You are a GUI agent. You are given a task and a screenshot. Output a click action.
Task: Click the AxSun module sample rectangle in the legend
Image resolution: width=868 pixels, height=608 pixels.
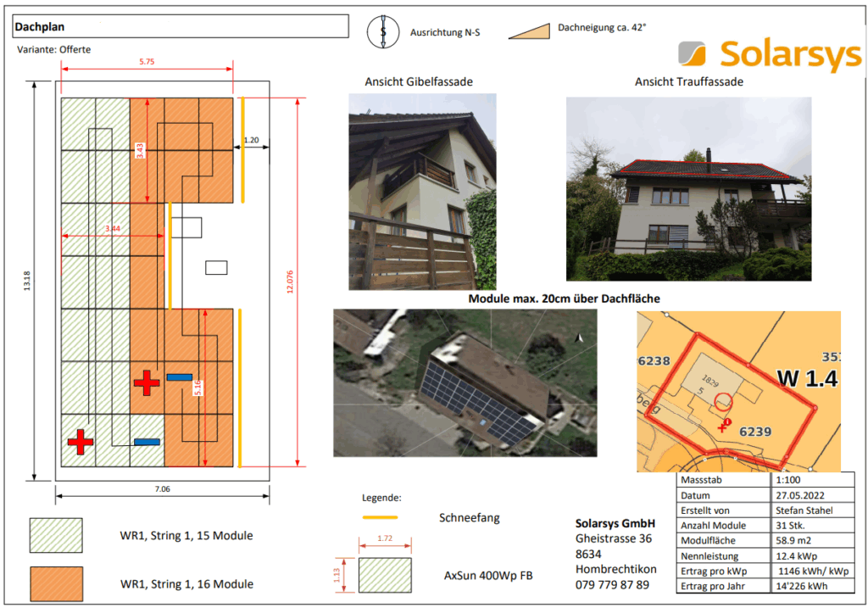click(x=385, y=575)
